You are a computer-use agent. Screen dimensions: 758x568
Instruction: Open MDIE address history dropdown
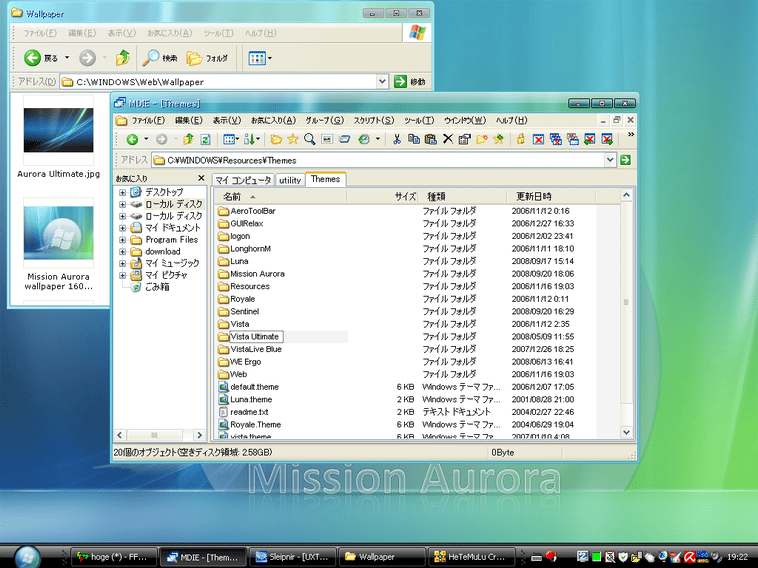pos(610,160)
